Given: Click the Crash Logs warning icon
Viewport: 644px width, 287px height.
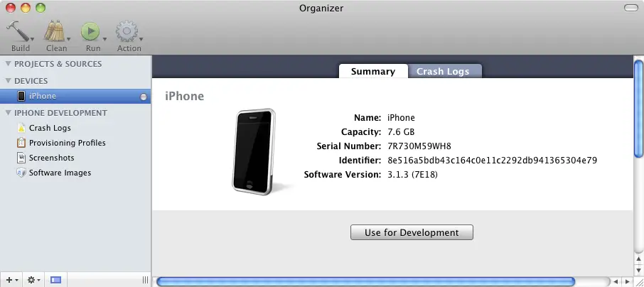Looking at the screenshot, I should [21, 128].
